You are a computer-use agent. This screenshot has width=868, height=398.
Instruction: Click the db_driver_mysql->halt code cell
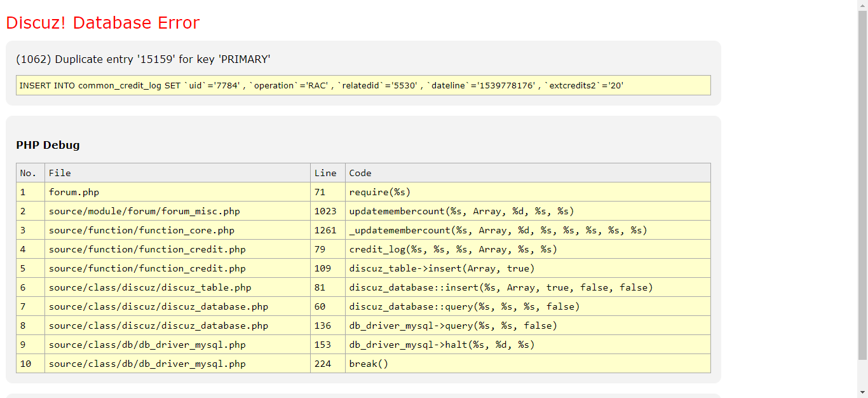click(528, 345)
